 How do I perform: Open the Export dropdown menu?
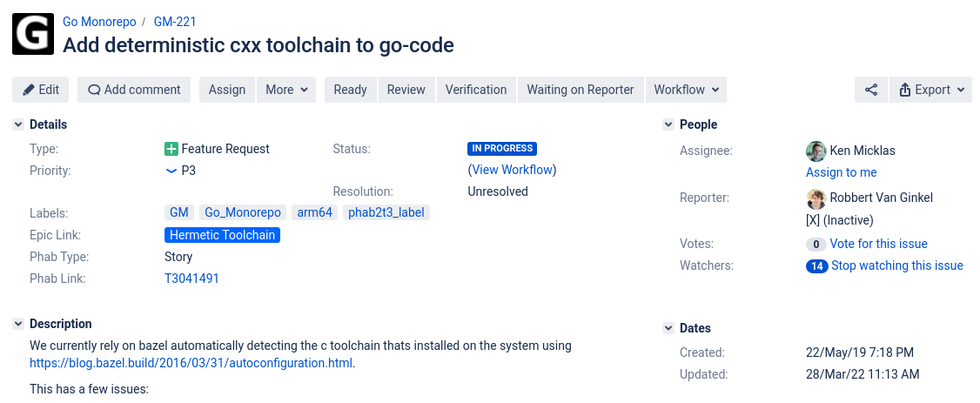(x=930, y=90)
